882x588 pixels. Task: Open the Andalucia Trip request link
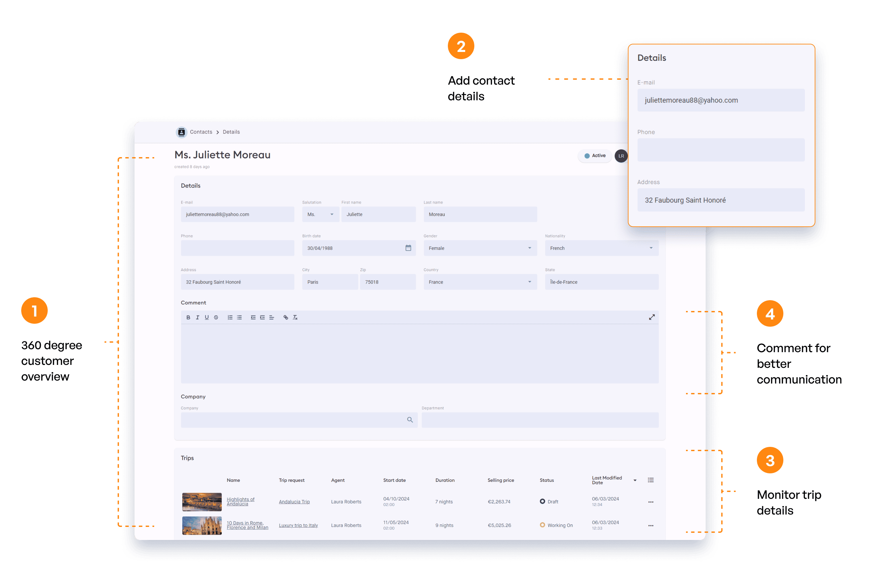pos(294,501)
